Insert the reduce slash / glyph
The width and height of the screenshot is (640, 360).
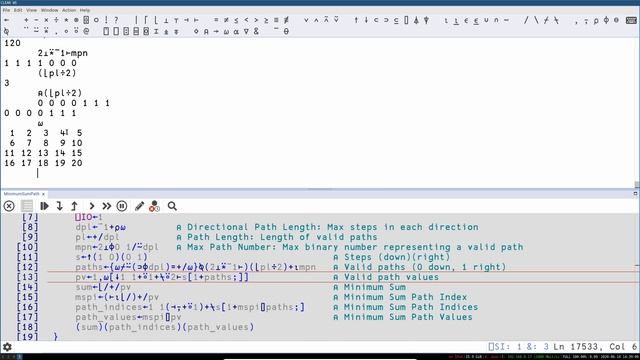click(526, 20)
